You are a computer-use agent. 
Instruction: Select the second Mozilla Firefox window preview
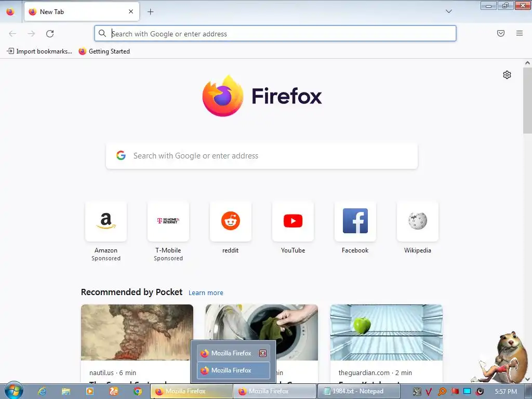tap(233, 370)
